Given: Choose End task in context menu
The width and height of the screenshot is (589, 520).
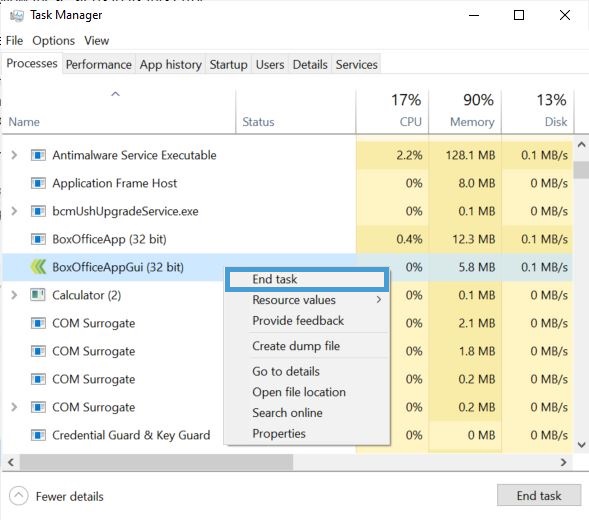Looking at the screenshot, I should tap(307, 279).
